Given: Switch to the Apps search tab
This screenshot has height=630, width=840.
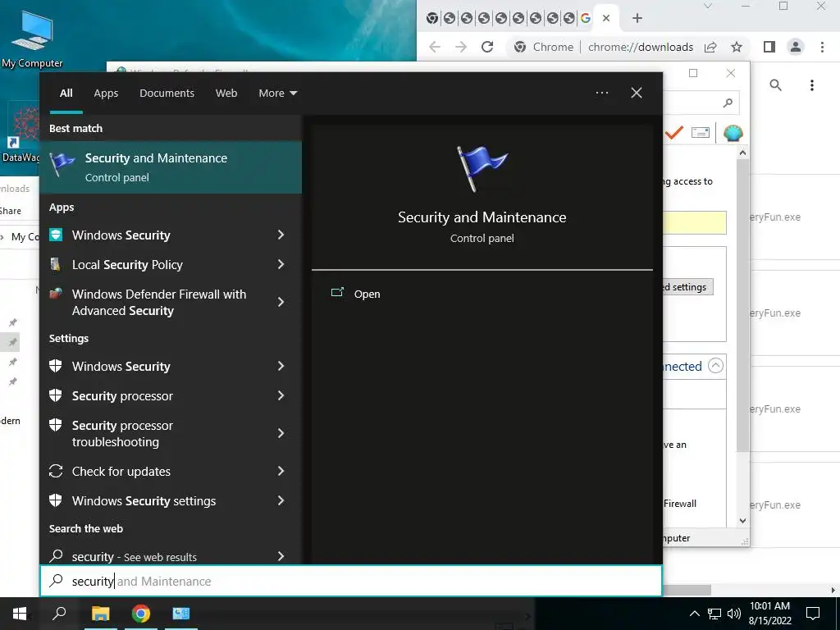Looking at the screenshot, I should coord(106,94).
